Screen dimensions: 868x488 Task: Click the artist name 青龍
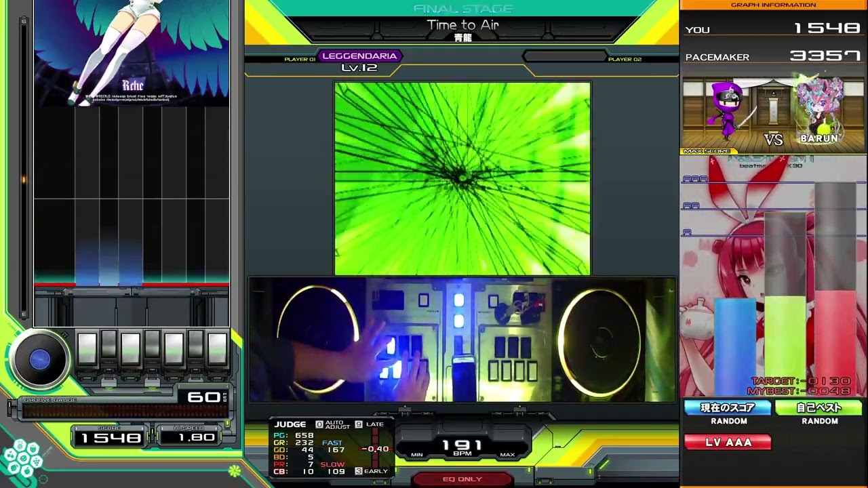(462, 38)
